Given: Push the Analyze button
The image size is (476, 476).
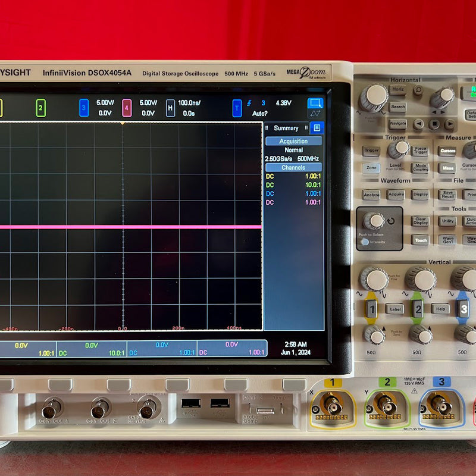Looking at the screenshot, I should tap(371, 195).
